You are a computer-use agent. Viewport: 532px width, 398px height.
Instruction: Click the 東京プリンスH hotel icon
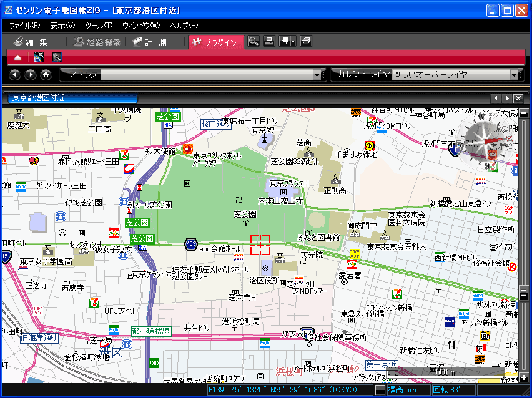click(283, 192)
